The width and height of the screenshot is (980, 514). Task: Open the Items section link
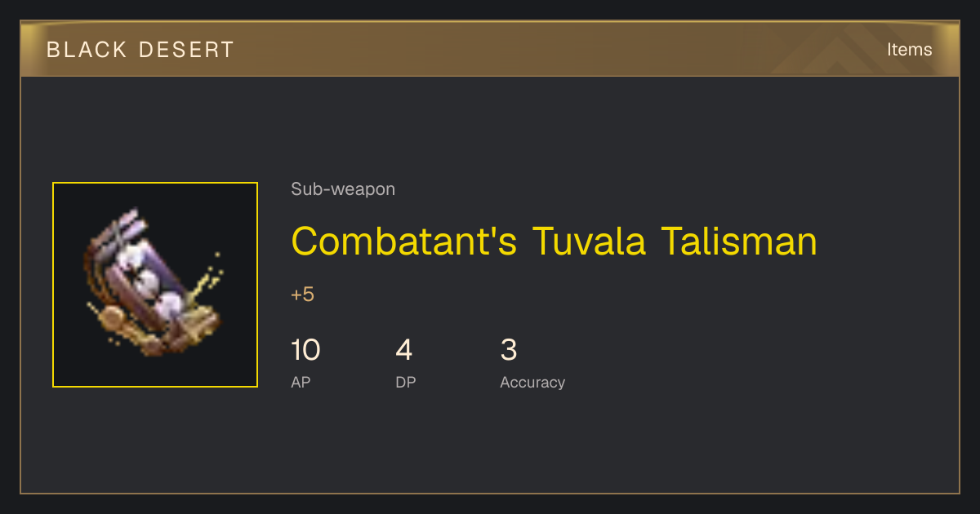coord(909,49)
